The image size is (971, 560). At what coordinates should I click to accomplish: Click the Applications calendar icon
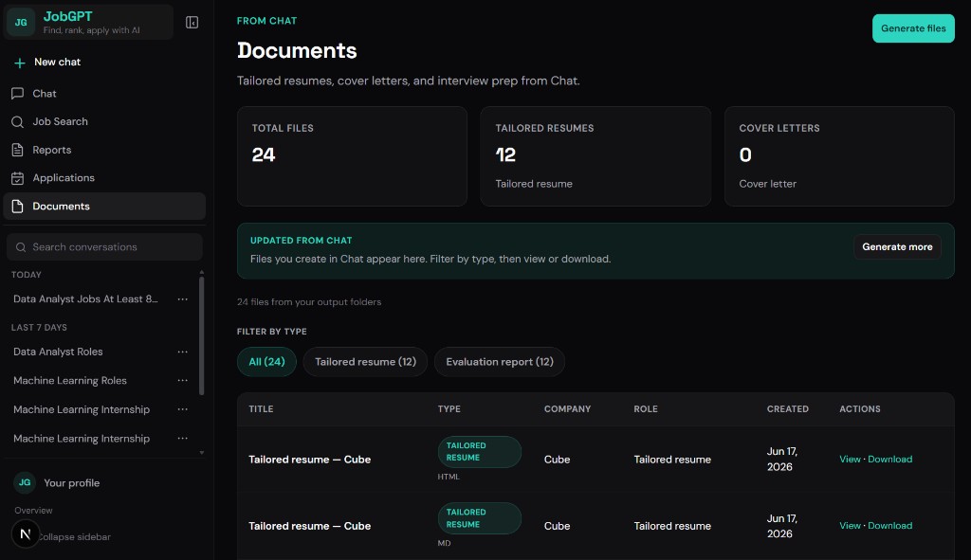pyautogui.click(x=17, y=178)
